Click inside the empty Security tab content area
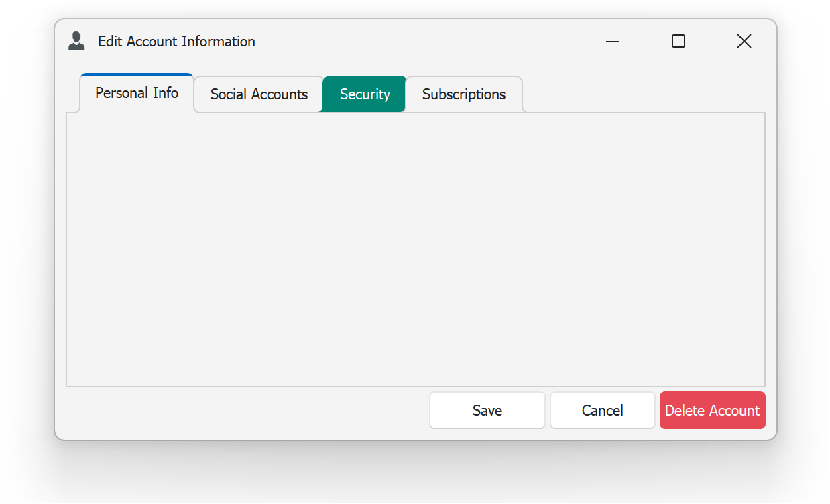Viewport: 830px width, 504px height. tap(415, 249)
